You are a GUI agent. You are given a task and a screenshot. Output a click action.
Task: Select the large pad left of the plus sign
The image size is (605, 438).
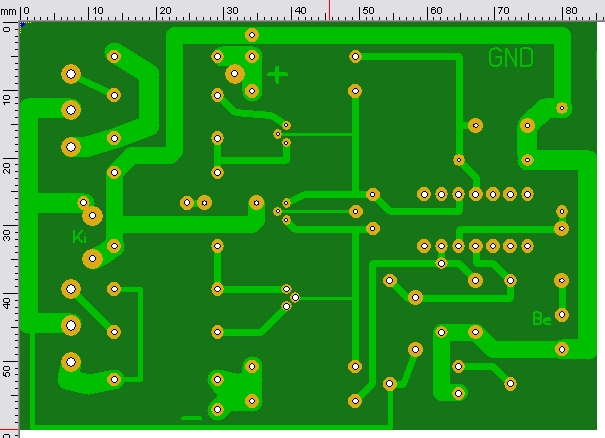235,74
